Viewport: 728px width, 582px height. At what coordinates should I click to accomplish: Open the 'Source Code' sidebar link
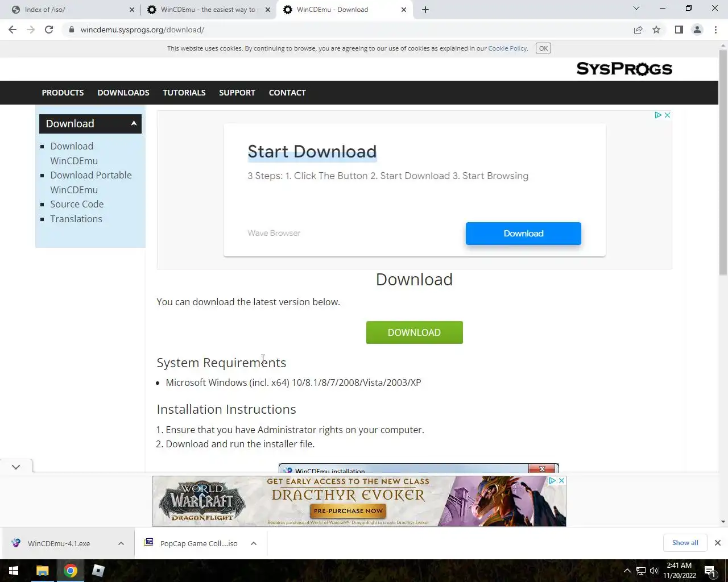[x=77, y=204]
